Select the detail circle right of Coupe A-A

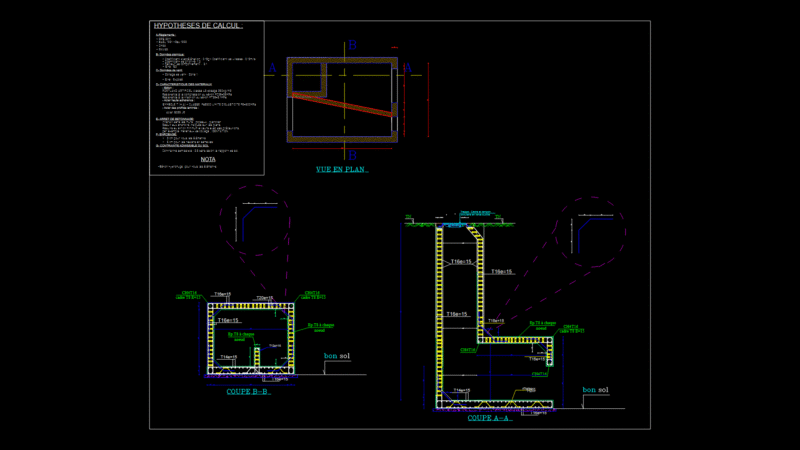(x=591, y=232)
